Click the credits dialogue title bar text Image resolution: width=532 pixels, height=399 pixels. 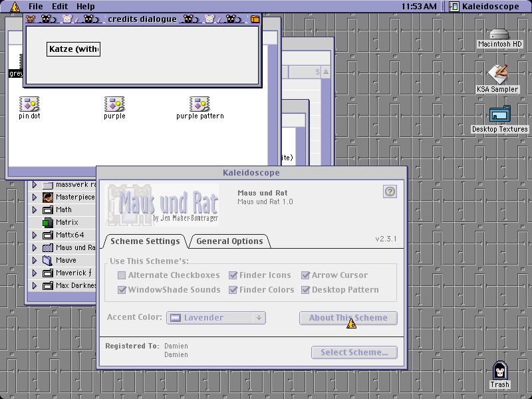(142, 19)
